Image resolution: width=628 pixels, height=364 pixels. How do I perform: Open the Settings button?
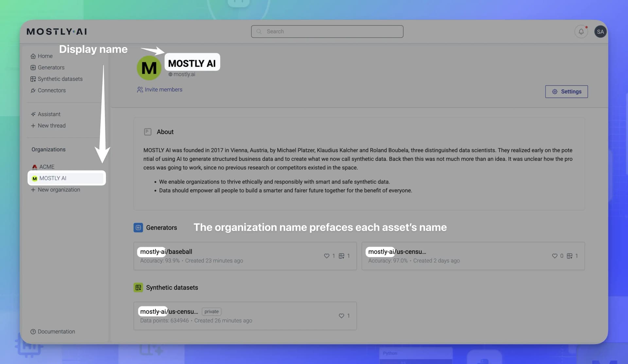566,91
